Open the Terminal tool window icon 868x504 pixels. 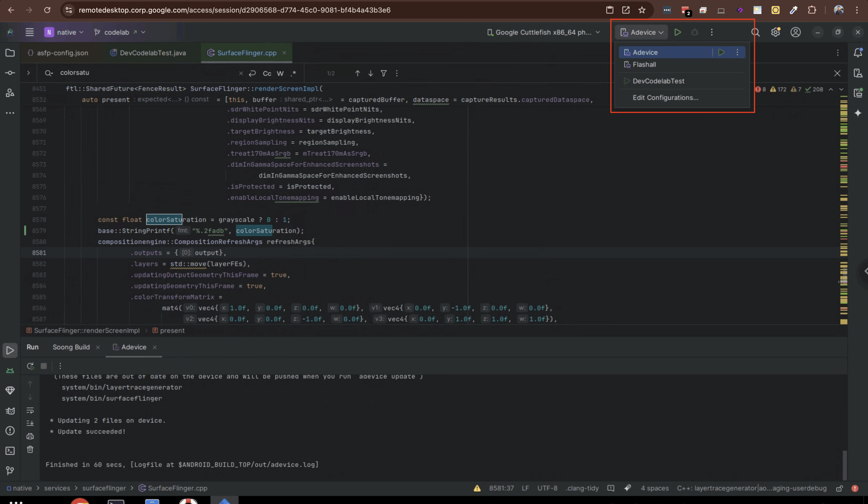click(x=10, y=451)
